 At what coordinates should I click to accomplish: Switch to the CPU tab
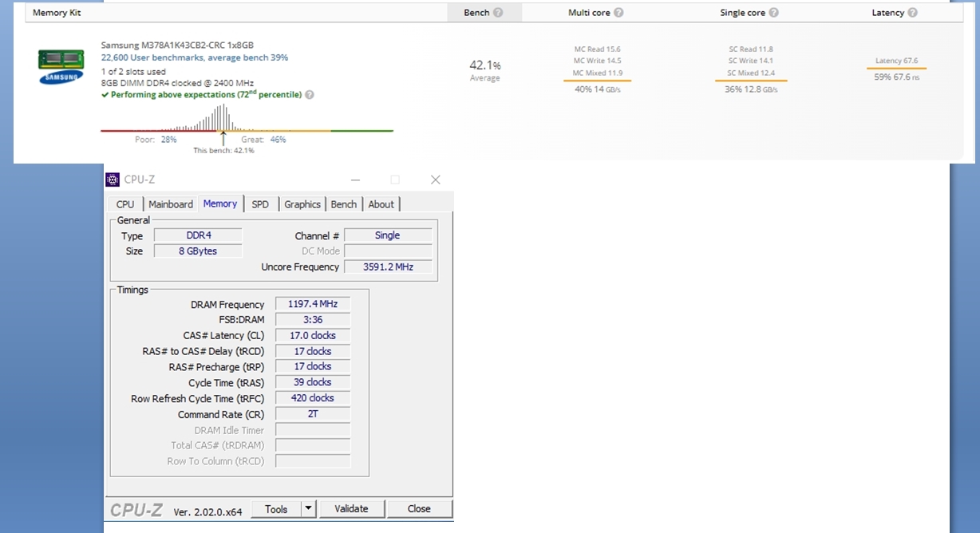click(125, 204)
